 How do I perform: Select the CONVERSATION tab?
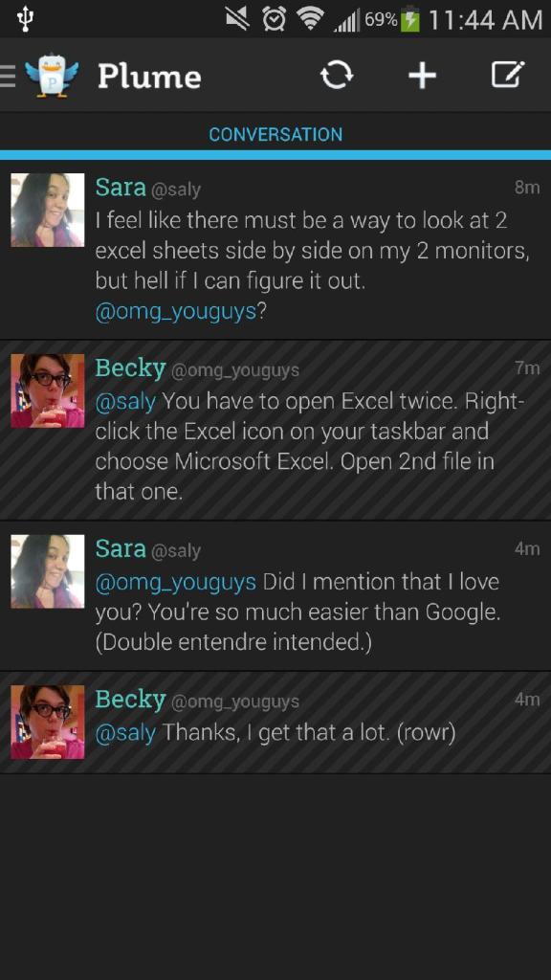click(x=275, y=134)
